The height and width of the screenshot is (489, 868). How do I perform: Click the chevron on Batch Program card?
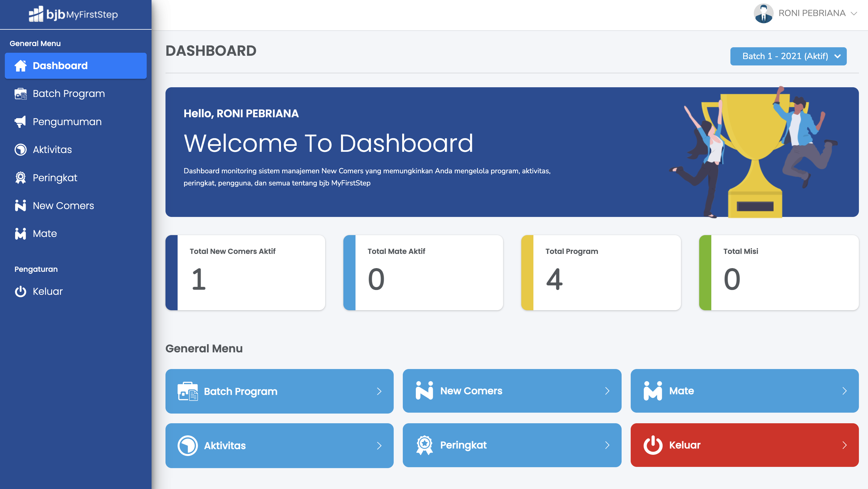tap(379, 391)
